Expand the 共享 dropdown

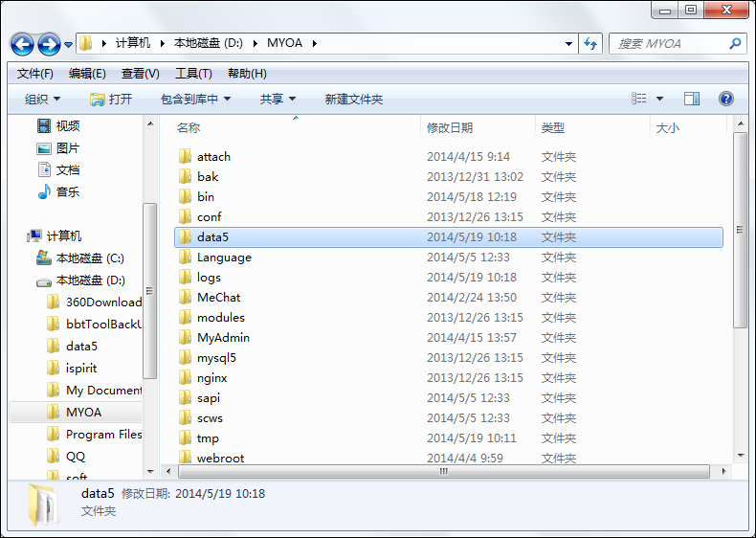point(278,100)
